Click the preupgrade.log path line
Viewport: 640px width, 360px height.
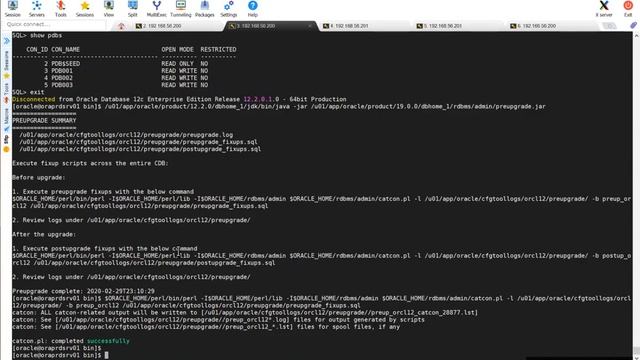pos(126,135)
